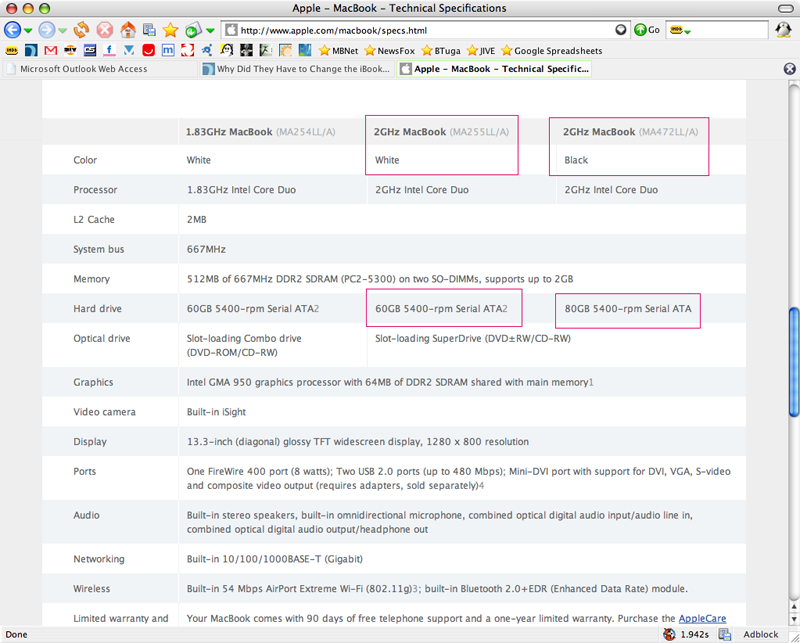Click the round indicator at address bar end

620,30
